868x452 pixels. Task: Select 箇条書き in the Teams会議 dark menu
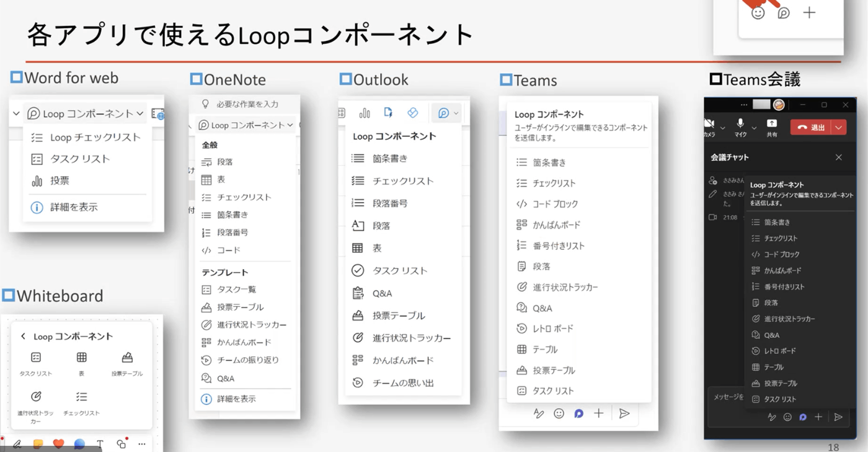(800, 222)
